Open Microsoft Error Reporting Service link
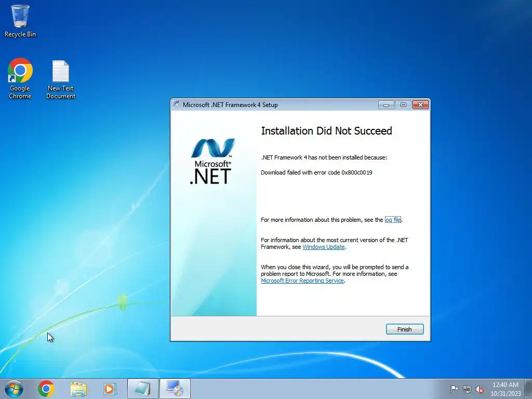The width and height of the screenshot is (532, 399). tap(302, 281)
